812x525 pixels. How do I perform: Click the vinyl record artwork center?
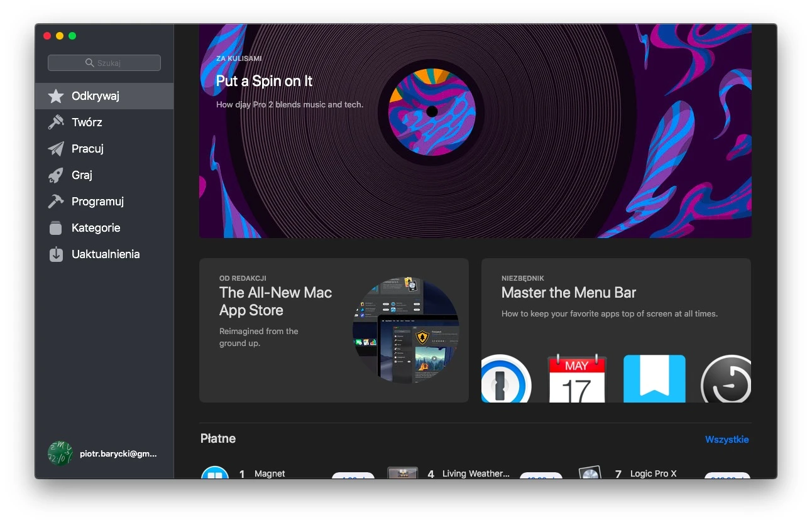432,112
